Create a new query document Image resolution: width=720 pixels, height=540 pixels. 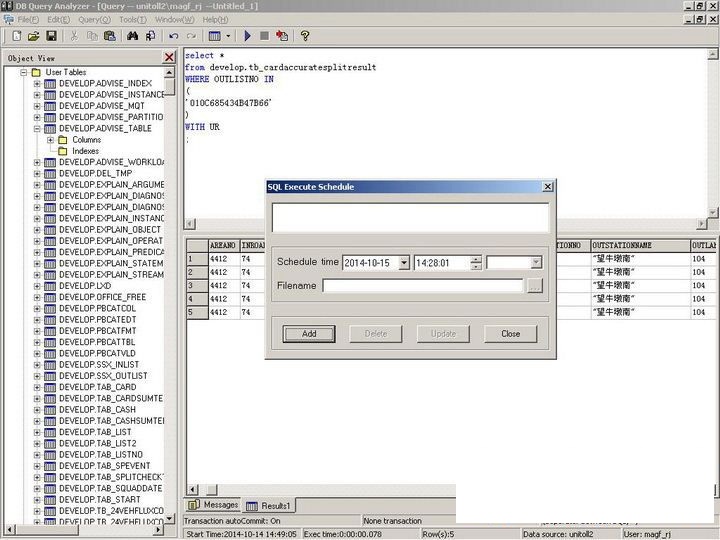click(17, 36)
